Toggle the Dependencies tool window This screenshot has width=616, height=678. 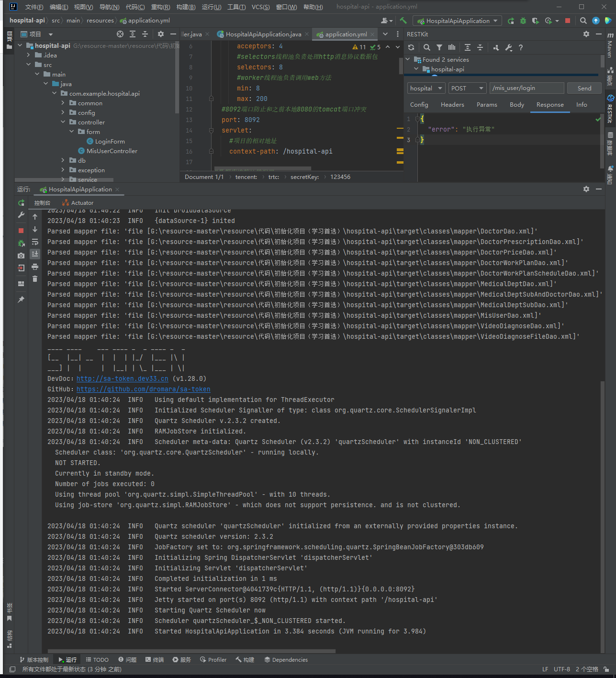[x=286, y=660]
